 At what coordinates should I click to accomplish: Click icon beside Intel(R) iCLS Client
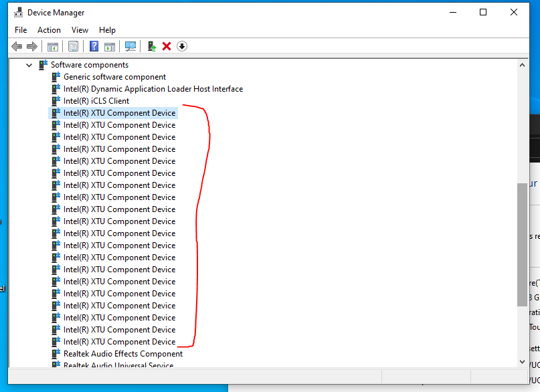pyautogui.click(x=56, y=101)
